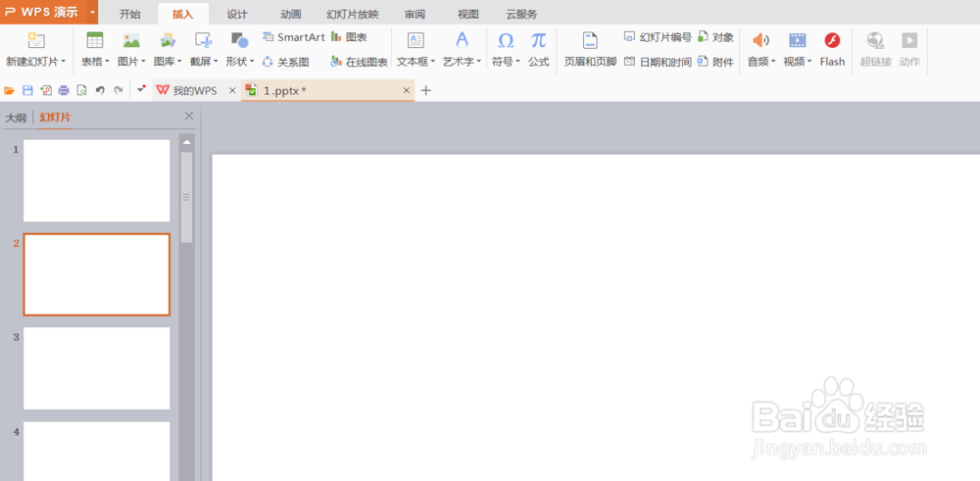
Task: Switch to the 大纲 outline panel tab
Action: click(16, 118)
